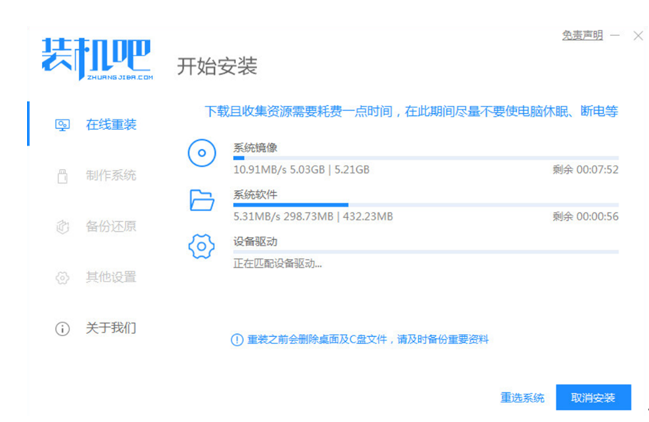Click the 设备驱动 progress bar
This screenshot has width=649, height=422.
(425, 252)
